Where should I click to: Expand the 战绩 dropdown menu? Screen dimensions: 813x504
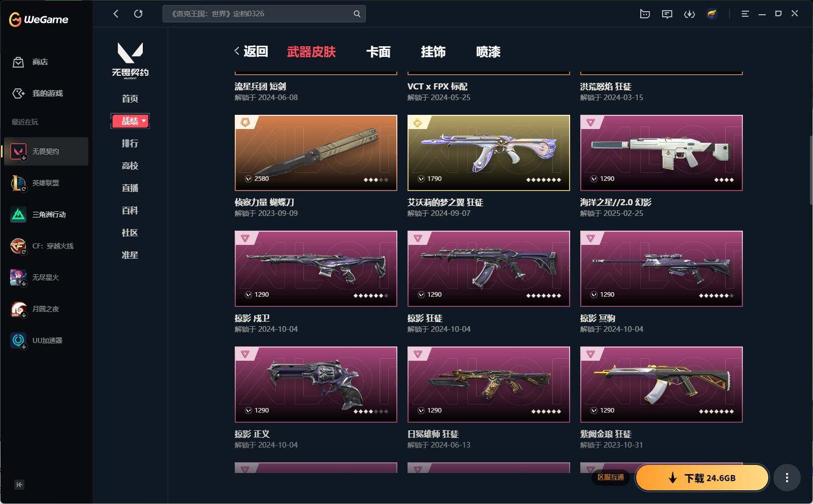(x=130, y=121)
